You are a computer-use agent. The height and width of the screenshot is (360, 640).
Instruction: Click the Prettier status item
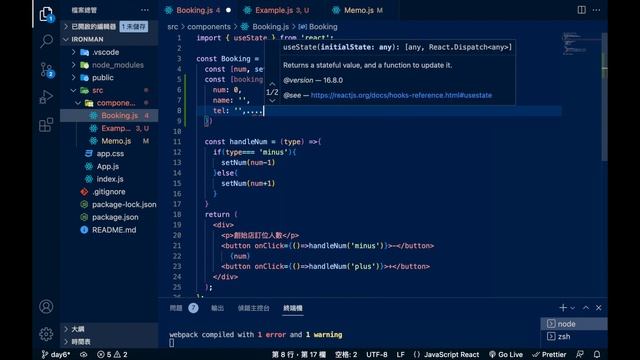point(549,354)
